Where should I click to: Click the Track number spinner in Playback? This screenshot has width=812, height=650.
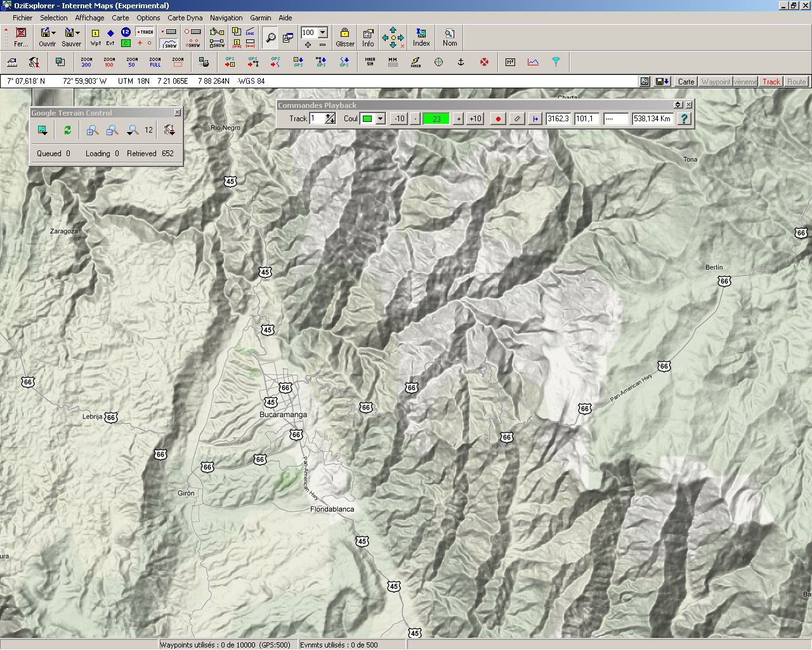pos(330,119)
